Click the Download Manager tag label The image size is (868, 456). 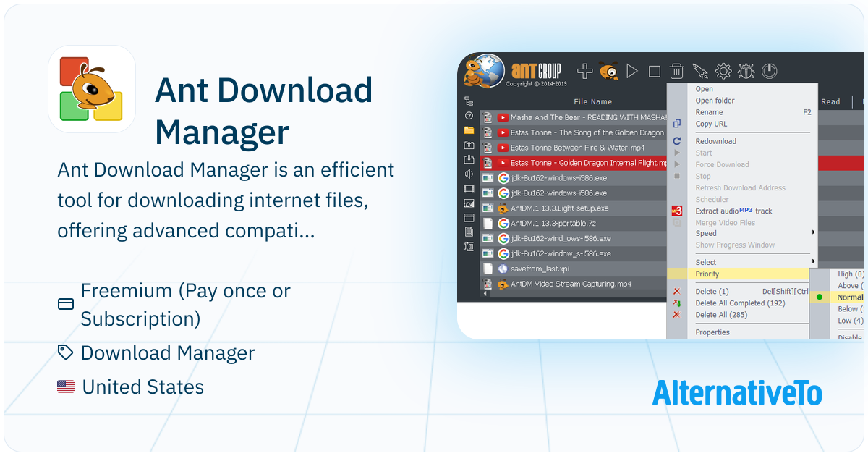tap(168, 353)
